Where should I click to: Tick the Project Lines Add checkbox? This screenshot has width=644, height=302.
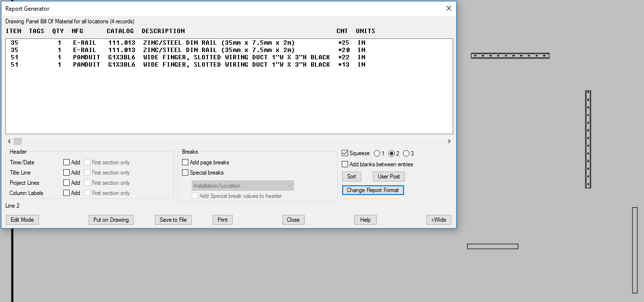coord(66,183)
